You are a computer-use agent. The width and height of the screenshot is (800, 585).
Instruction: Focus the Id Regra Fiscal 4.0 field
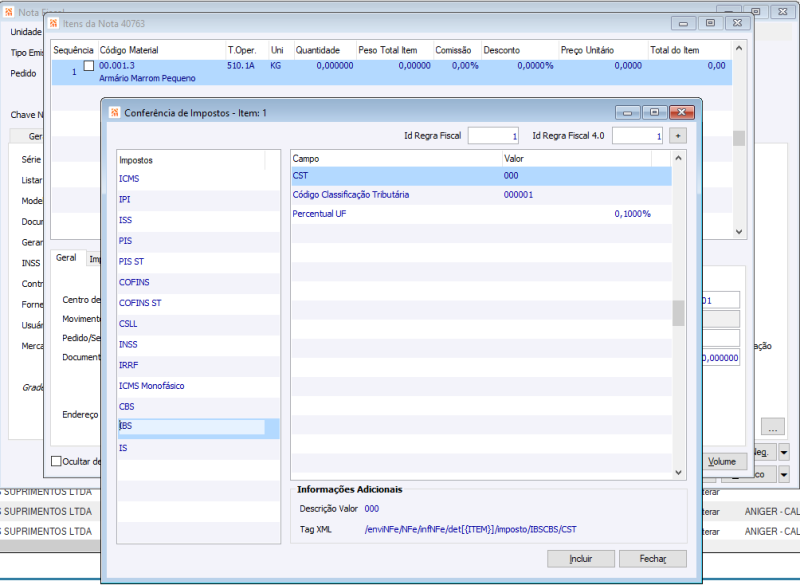(x=637, y=136)
